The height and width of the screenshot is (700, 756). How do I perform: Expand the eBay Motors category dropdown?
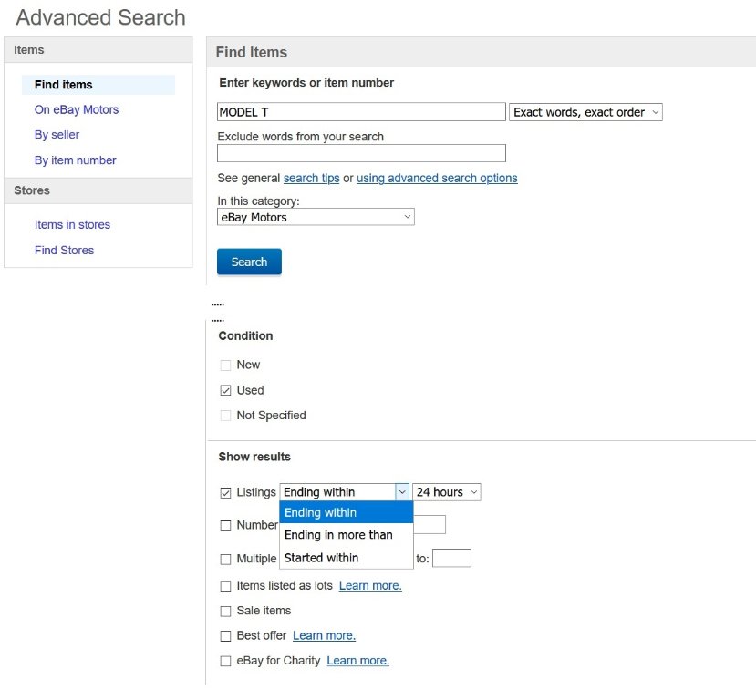(x=316, y=217)
